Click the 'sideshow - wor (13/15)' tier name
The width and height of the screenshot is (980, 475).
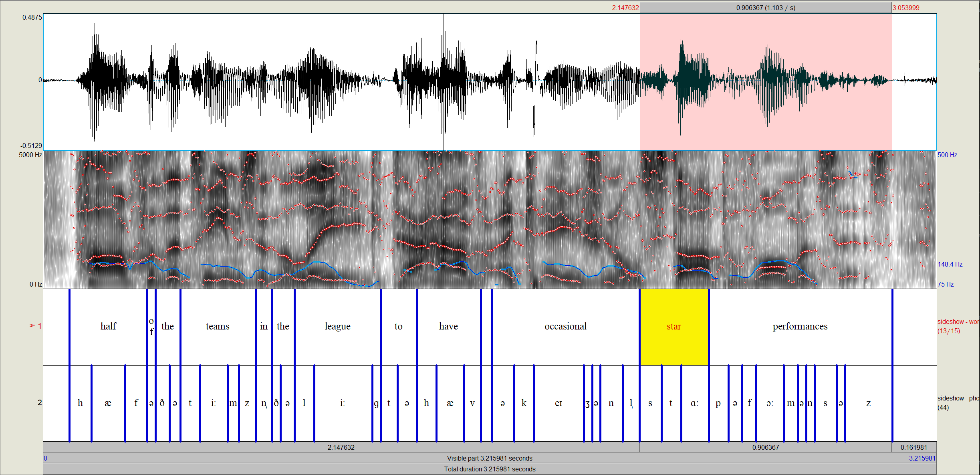point(958,326)
